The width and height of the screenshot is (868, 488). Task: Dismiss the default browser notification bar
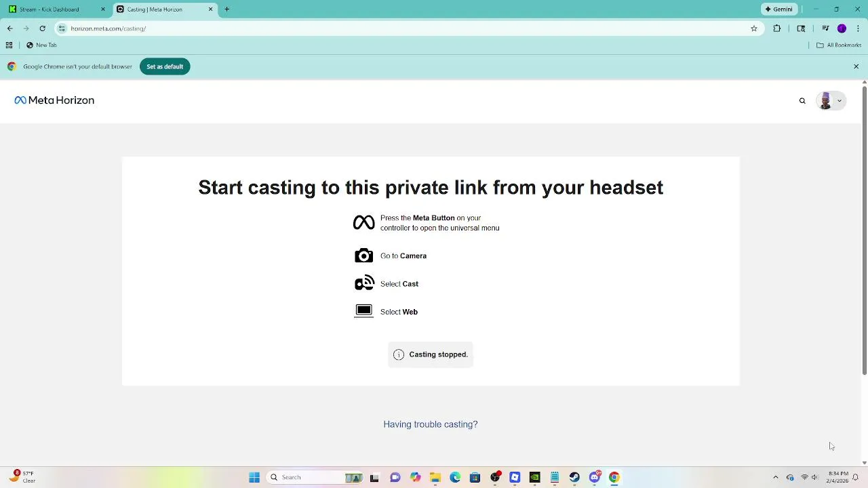pos(856,66)
